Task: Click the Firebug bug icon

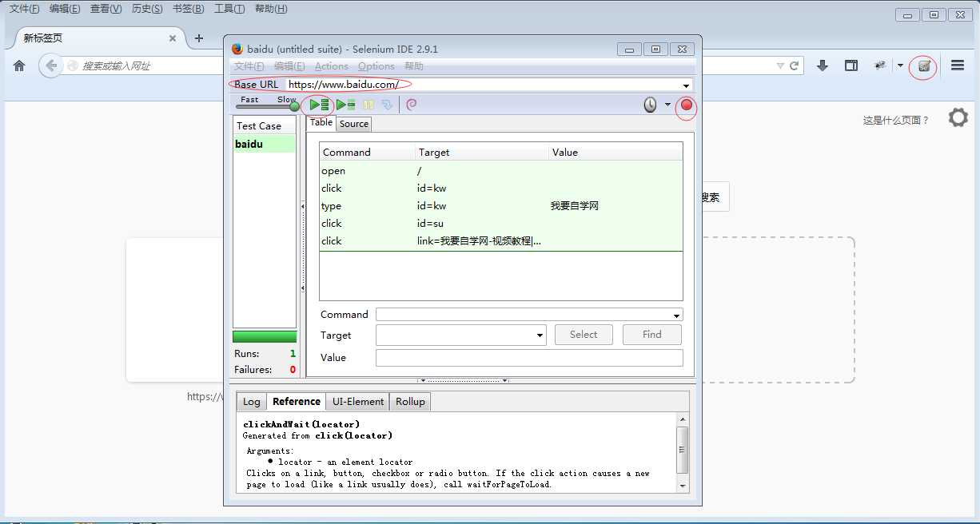Action: 881,66
